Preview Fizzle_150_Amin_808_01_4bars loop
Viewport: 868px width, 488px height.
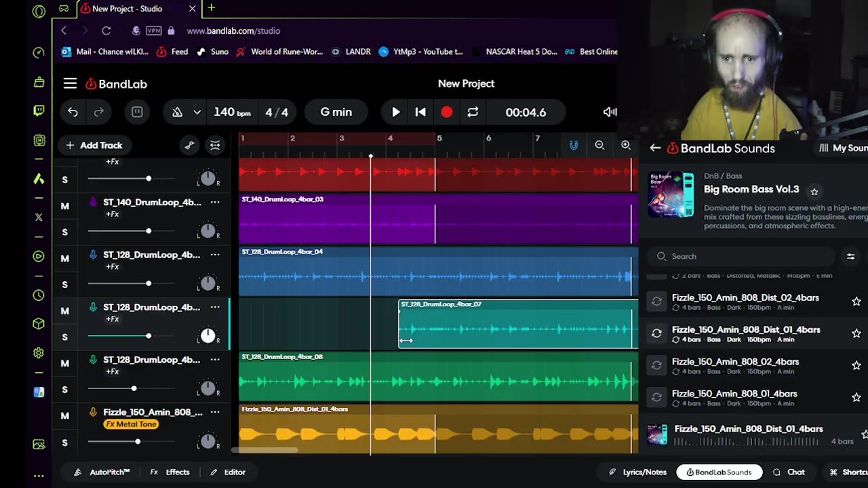(656, 397)
